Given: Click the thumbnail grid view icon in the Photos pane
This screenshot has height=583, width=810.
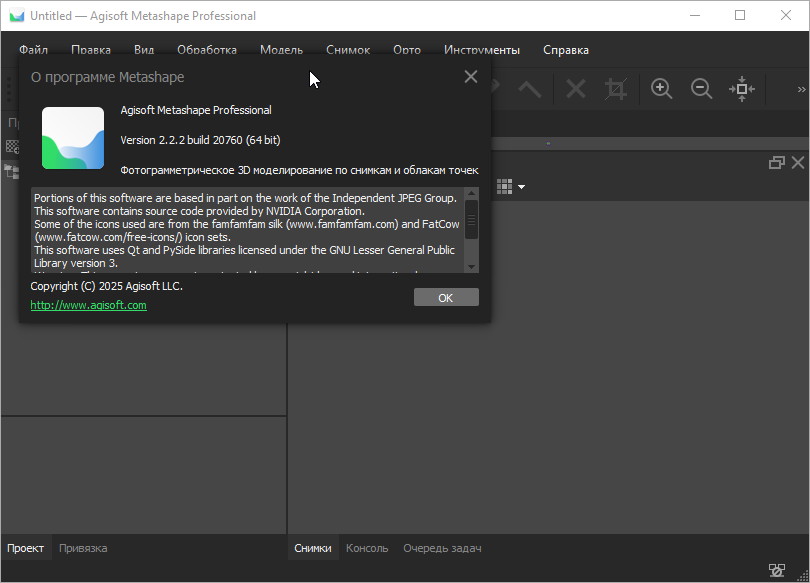Looking at the screenshot, I should tap(504, 186).
